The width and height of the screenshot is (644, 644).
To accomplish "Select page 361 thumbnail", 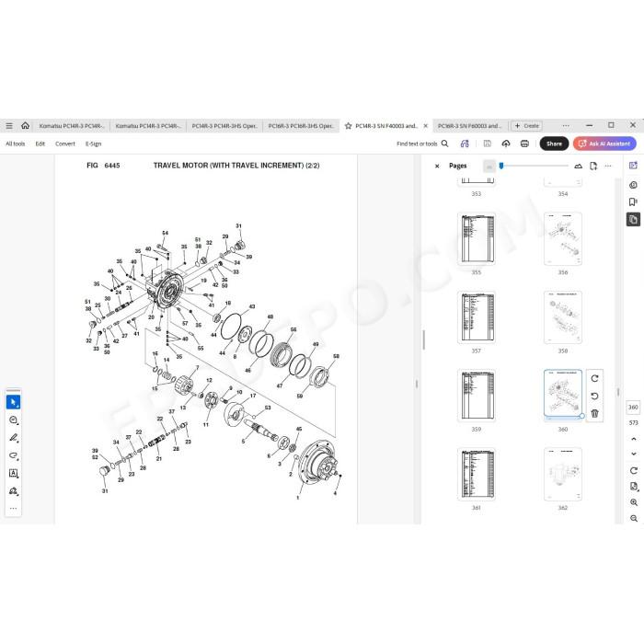I will tap(476, 474).
